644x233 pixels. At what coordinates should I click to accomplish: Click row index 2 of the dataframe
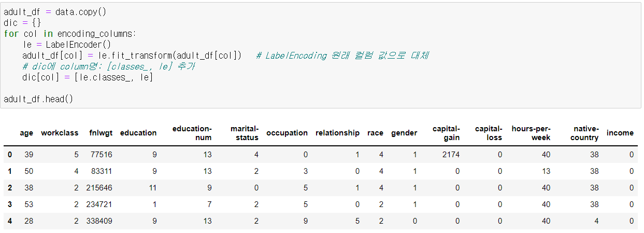pyautogui.click(x=10, y=188)
